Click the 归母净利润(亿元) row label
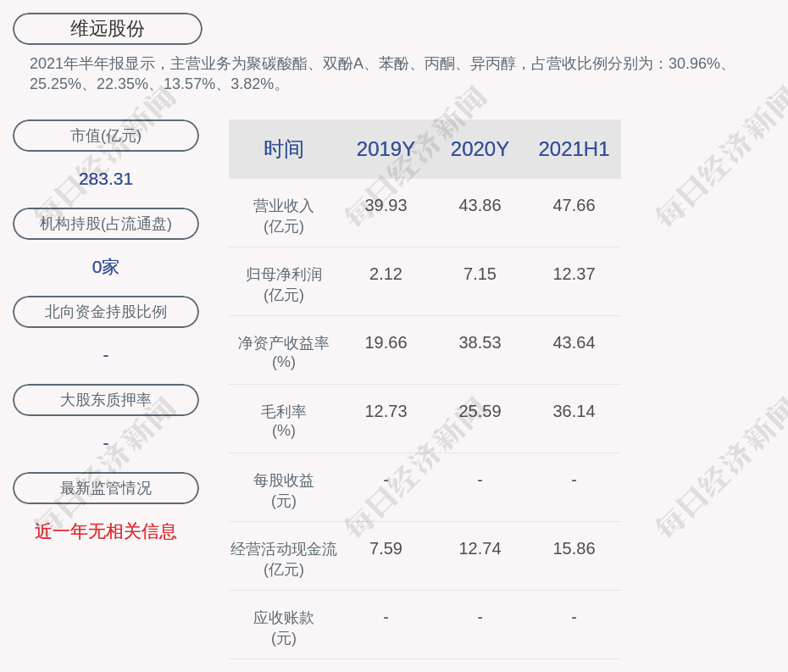The height and width of the screenshot is (672, 788). 283,285
